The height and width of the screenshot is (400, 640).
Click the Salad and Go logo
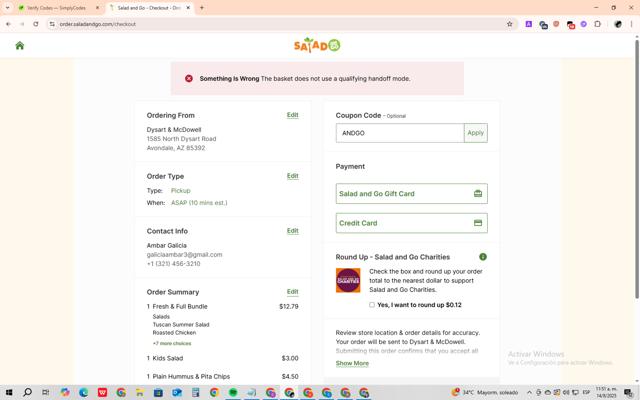pyautogui.click(x=317, y=45)
